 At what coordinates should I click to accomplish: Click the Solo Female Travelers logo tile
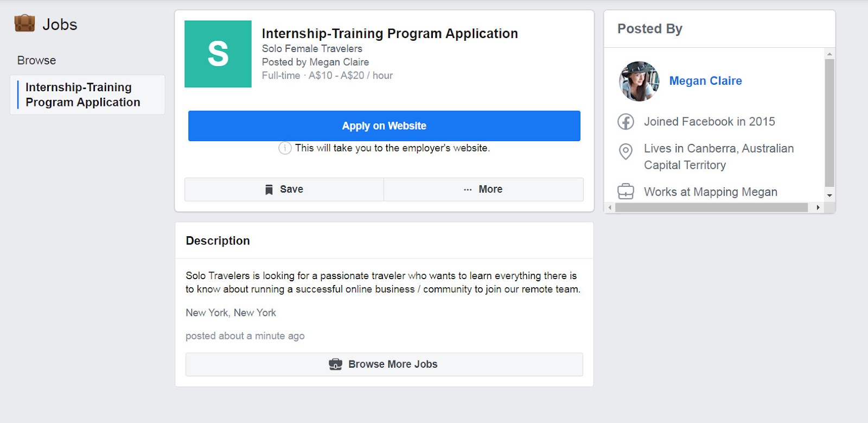218,54
